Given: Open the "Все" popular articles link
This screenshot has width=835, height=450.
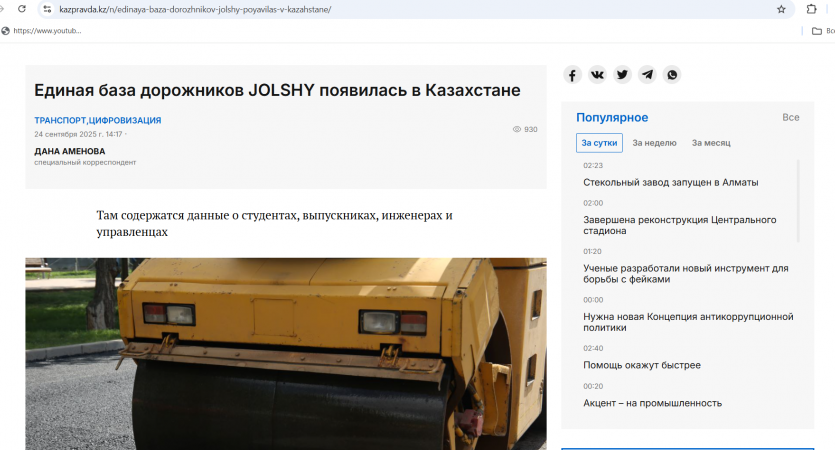Looking at the screenshot, I should pyautogui.click(x=790, y=118).
